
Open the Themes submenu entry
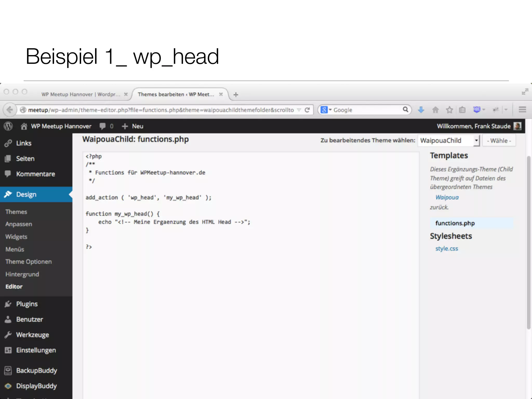[16, 212]
